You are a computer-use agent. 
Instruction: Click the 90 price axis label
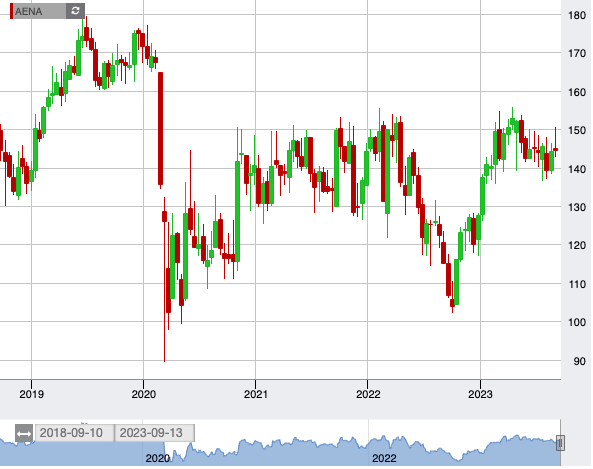[579, 361]
